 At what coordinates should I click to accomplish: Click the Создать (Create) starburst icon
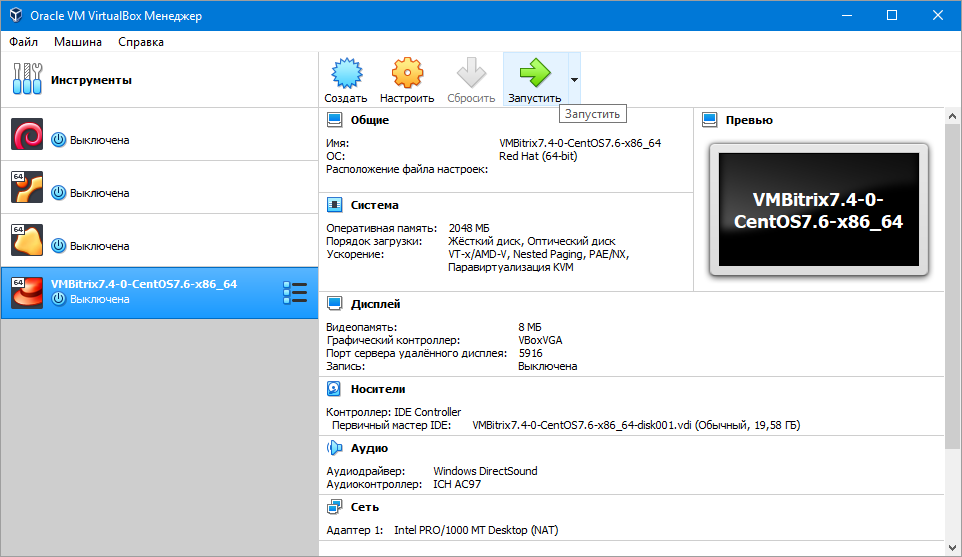point(345,74)
